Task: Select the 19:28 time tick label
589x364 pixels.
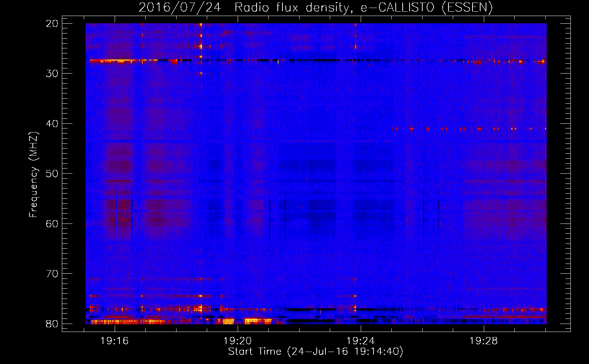Action: 484,341
